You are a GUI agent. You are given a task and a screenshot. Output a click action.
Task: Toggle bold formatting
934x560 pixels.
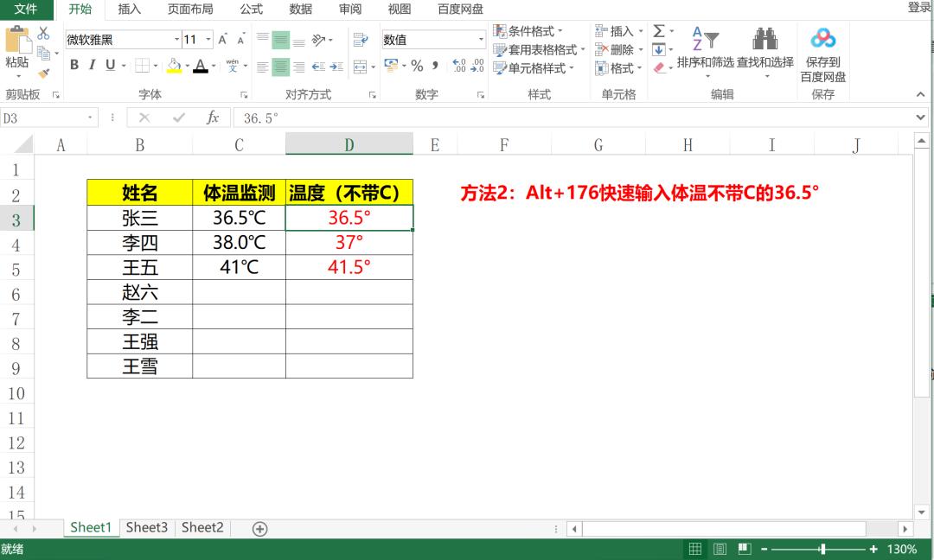pyautogui.click(x=74, y=64)
